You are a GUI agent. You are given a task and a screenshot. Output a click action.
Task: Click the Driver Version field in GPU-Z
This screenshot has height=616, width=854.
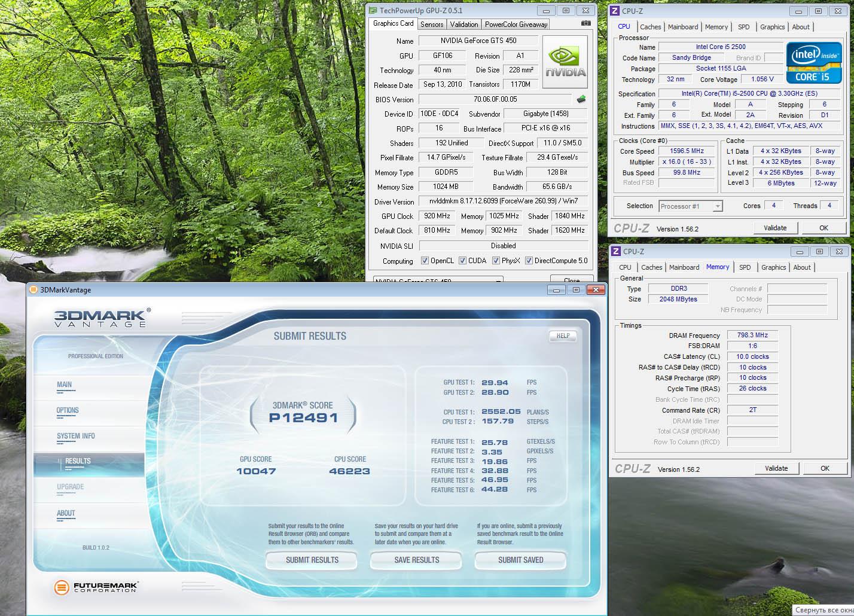click(x=503, y=202)
